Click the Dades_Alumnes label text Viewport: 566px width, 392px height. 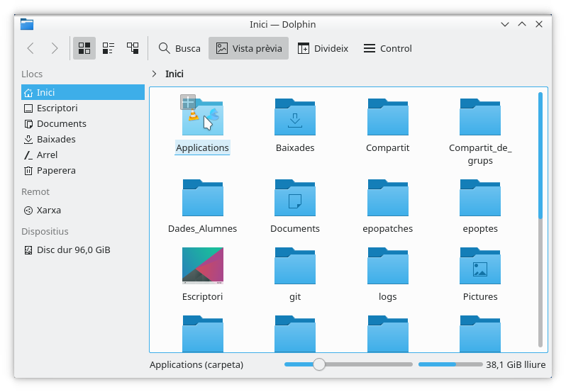[203, 229]
